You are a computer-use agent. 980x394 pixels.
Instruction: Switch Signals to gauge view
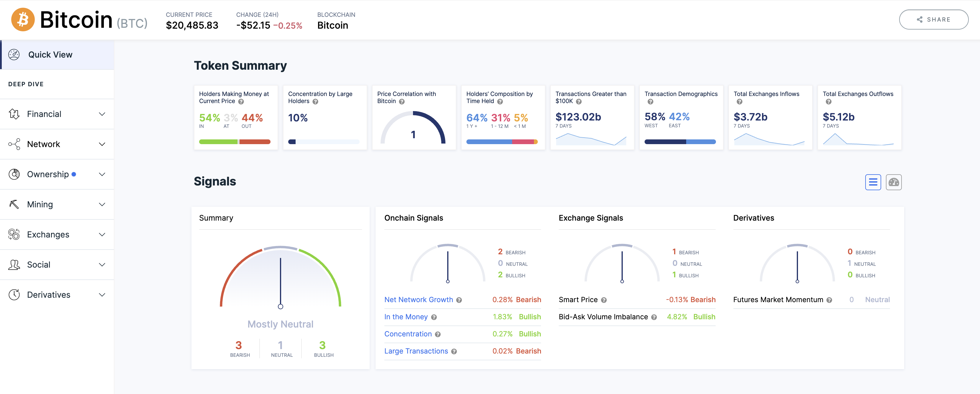coord(893,182)
